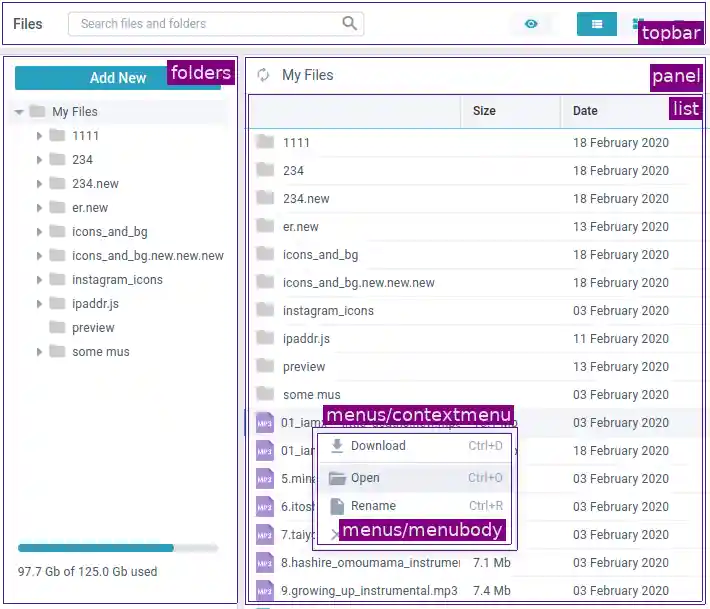This screenshot has width=710, height=609.
Task: Expand the er.new folder in tree
Action: point(39,207)
